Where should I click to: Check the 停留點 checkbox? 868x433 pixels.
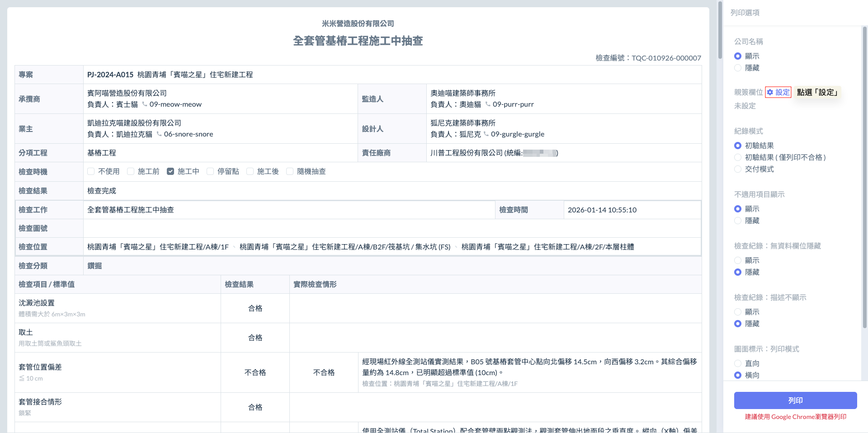(x=210, y=171)
